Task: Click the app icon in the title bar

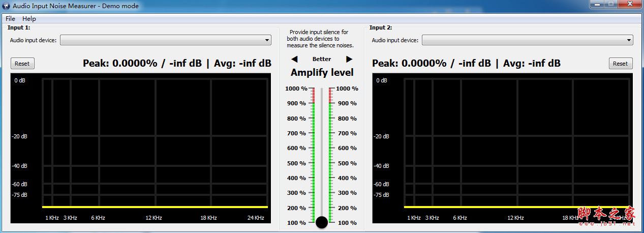Action: pos(7,6)
